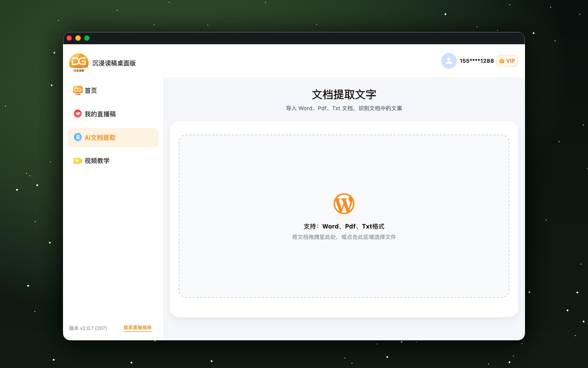Click the user avatar icon

coord(449,61)
